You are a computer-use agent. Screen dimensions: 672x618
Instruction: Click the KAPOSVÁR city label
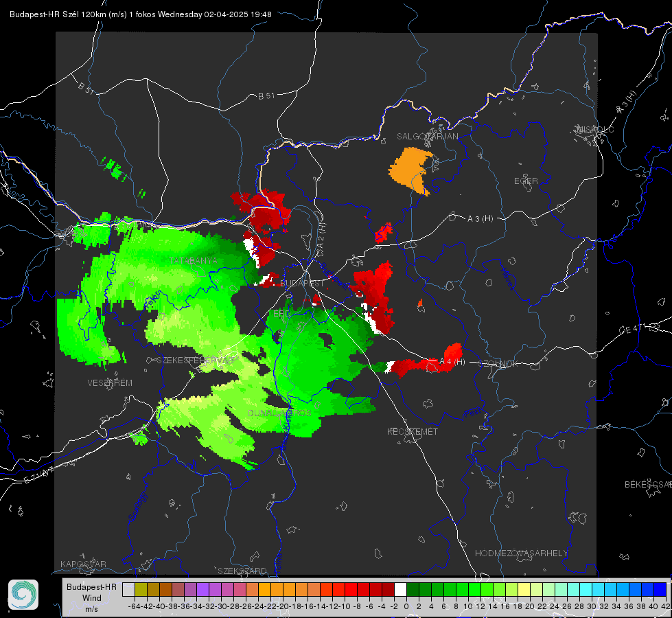pos(83,564)
